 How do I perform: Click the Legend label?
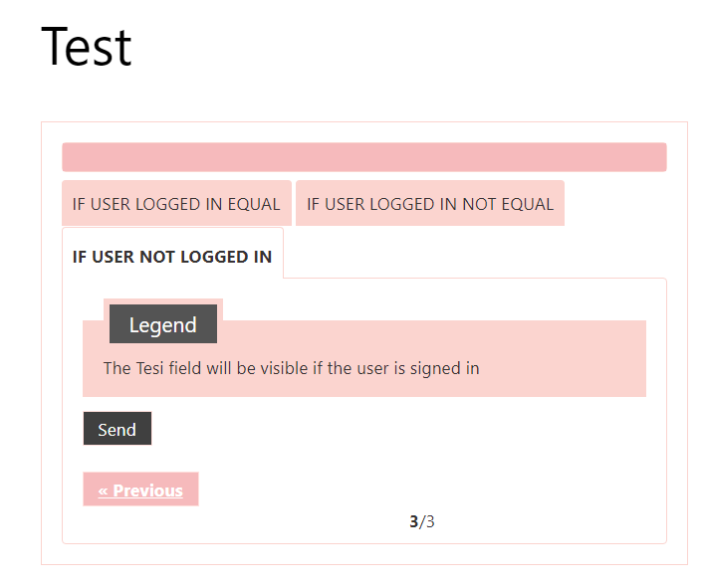point(163,324)
